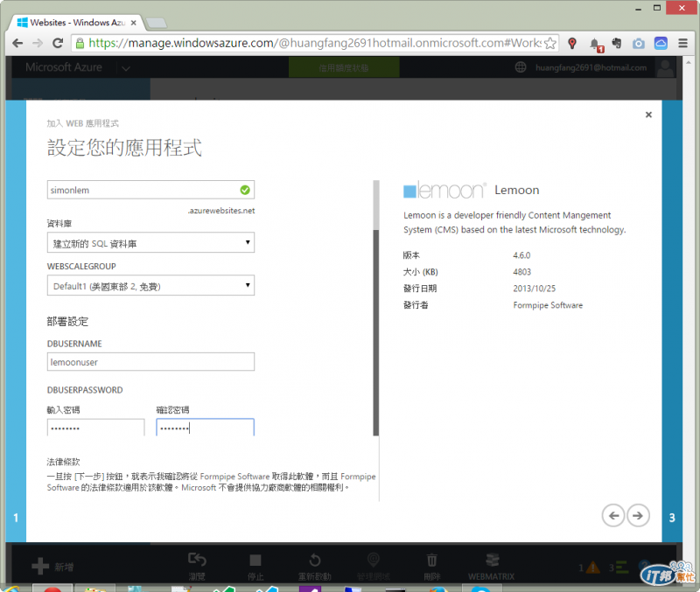The width and height of the screenshot is (700, 592).
Task: Click the Microsoft Azure portal title
Action: pos(63,67)
